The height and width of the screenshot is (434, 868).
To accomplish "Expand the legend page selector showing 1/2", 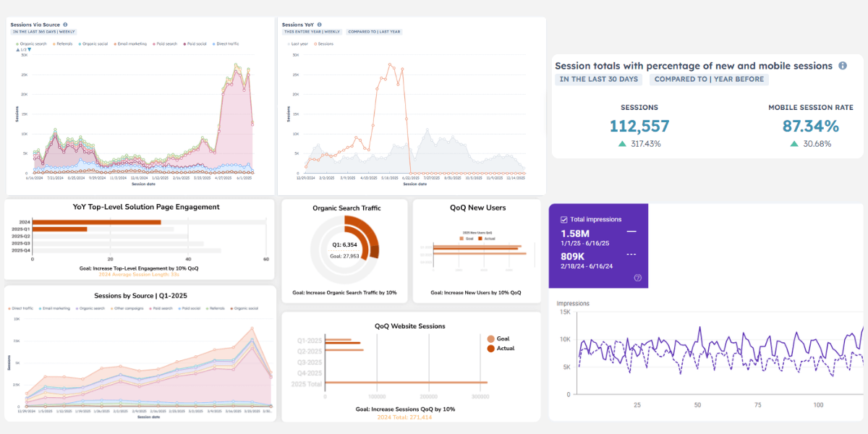I will [24, 51].
